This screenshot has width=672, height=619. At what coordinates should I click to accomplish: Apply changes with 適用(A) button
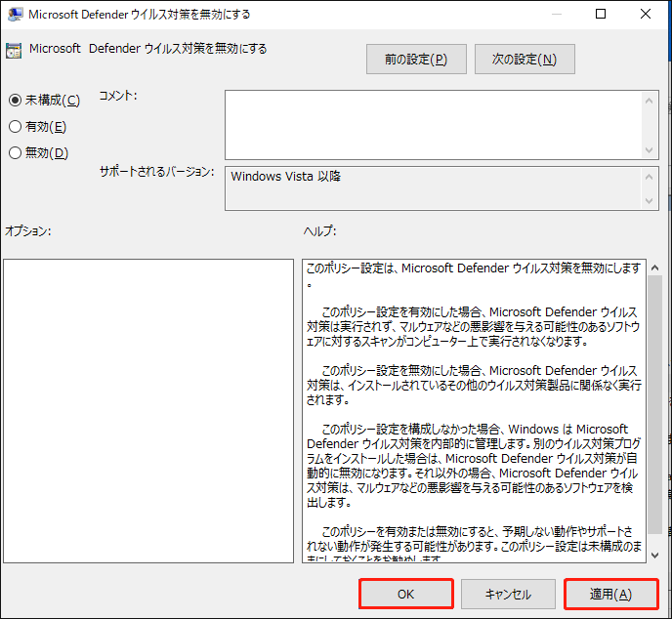pos(611,595)
